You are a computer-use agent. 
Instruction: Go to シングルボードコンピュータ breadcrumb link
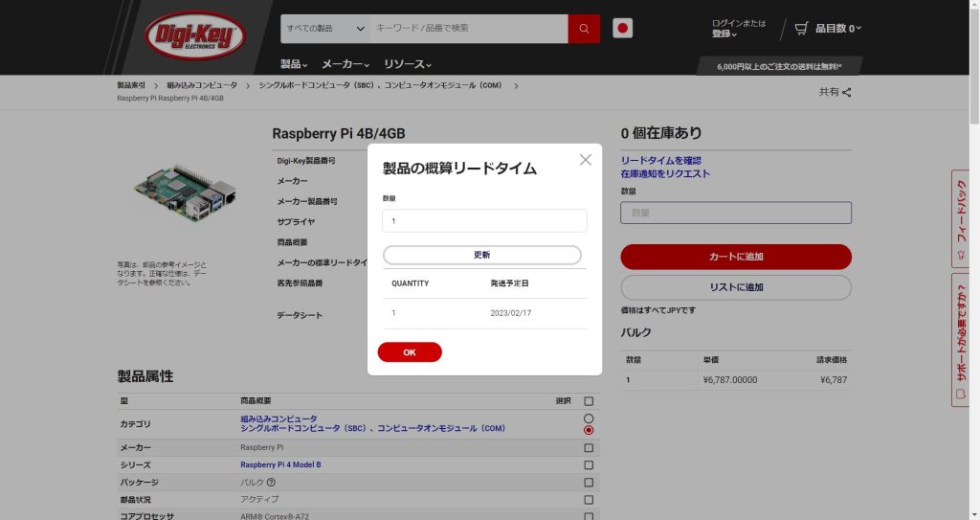pyautogui.click(x=380, y=85)
